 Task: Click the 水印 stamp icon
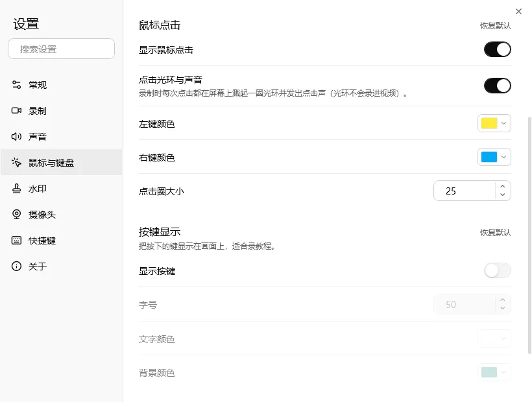coord(16,189)
